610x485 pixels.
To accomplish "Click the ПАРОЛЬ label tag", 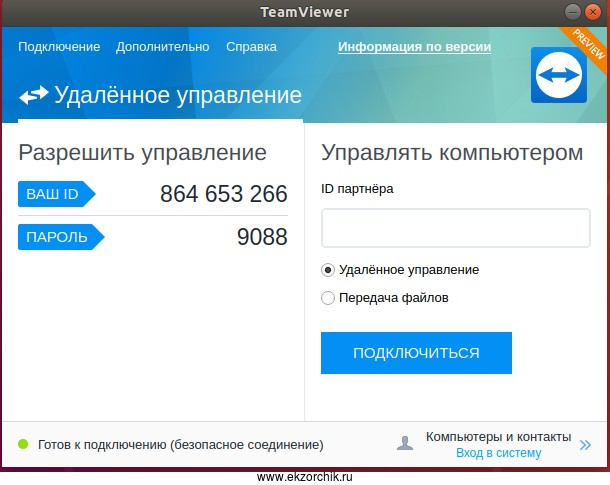I will pos(61,237).
